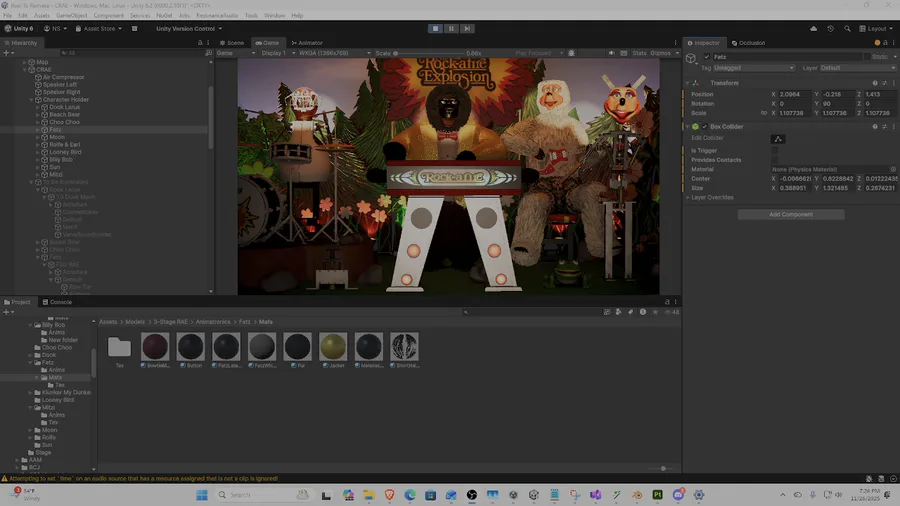Image resolution: width=900 pixels, height=506 pixels.
Task: Click the Add Component button
Action: pyautogui.click(x=790, y=215)
